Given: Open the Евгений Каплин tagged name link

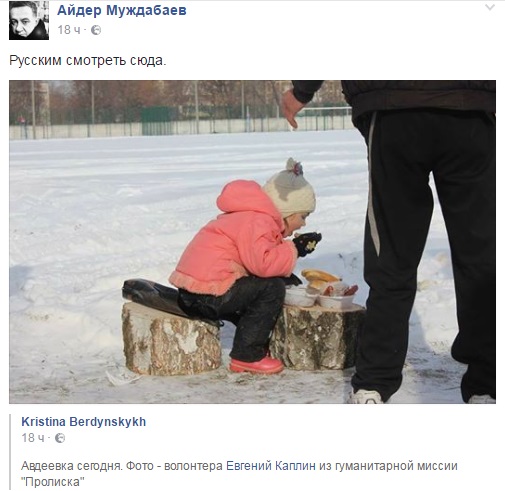Looking at the screenshot, I should (271, 466).
